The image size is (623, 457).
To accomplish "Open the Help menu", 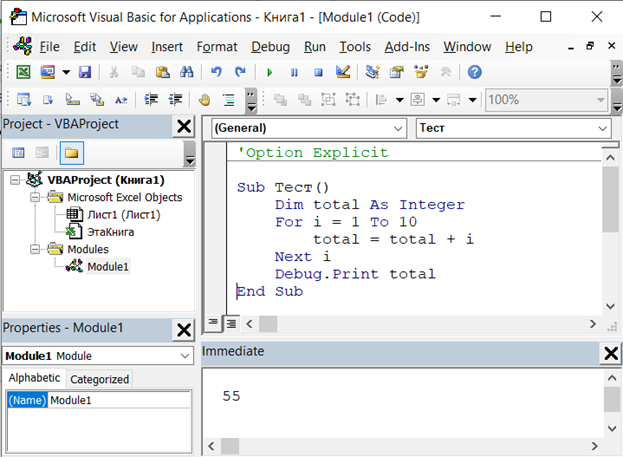I will tap(519, 47).
